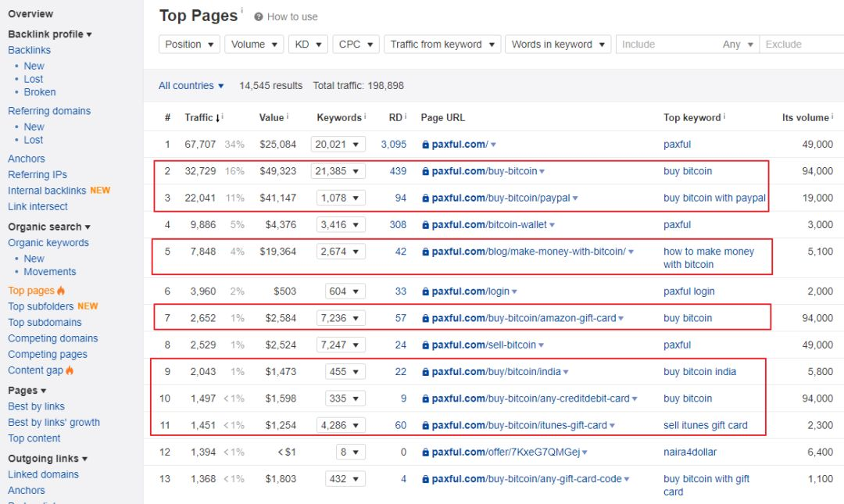Click the paxful login keyword link
The height and width of the screenshot is (504, 844).
(x=689, y=291)
